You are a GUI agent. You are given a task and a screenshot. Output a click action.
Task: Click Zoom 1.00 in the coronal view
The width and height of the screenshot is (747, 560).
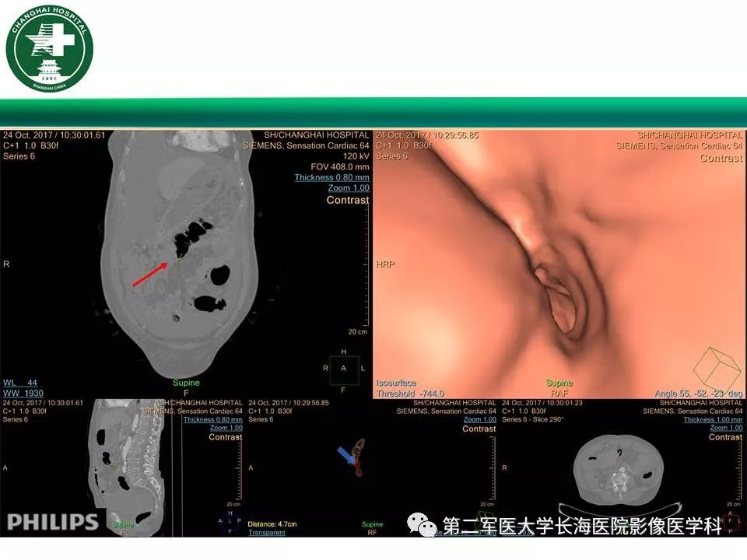coord(349,187)
